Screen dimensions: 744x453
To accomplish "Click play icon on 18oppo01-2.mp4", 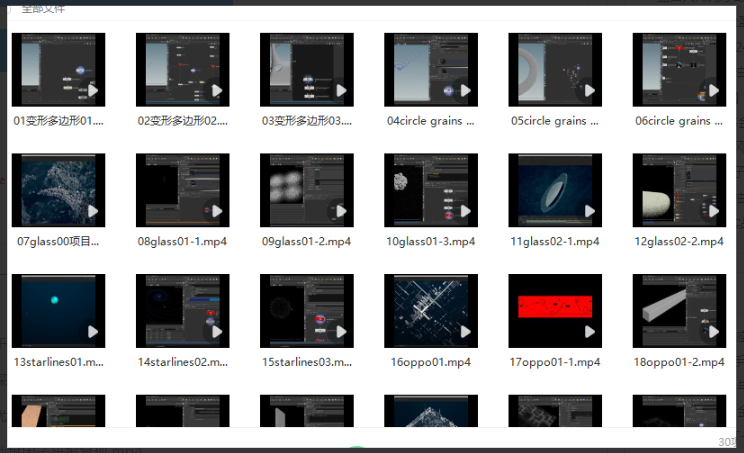I will click(713, 331).
